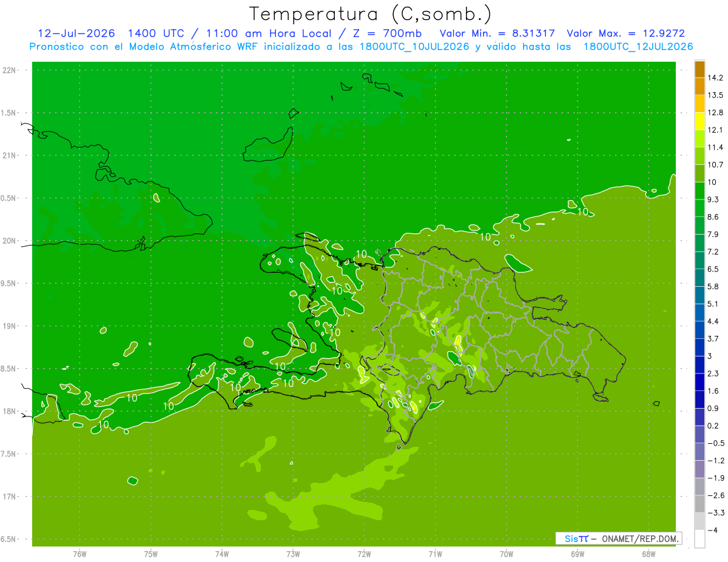Select the "12-Jul-2026" date text
The height and width of the screenshot is (562, 728).
(x=76, y=33)
